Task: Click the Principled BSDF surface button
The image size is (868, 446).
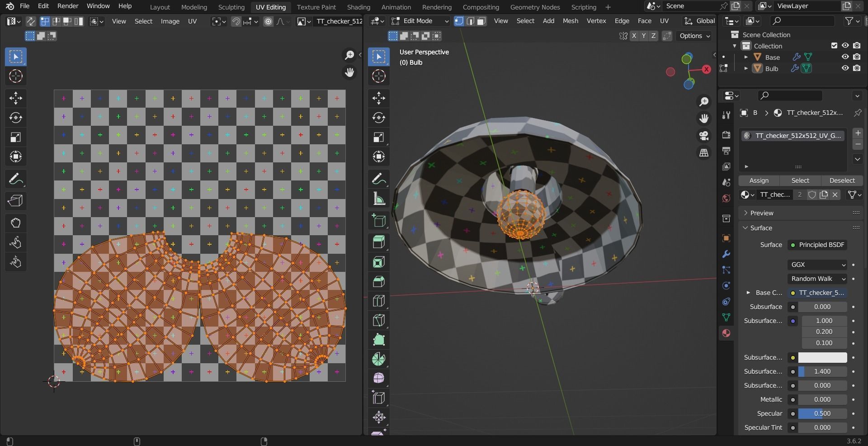Action: tap(817, 245)
